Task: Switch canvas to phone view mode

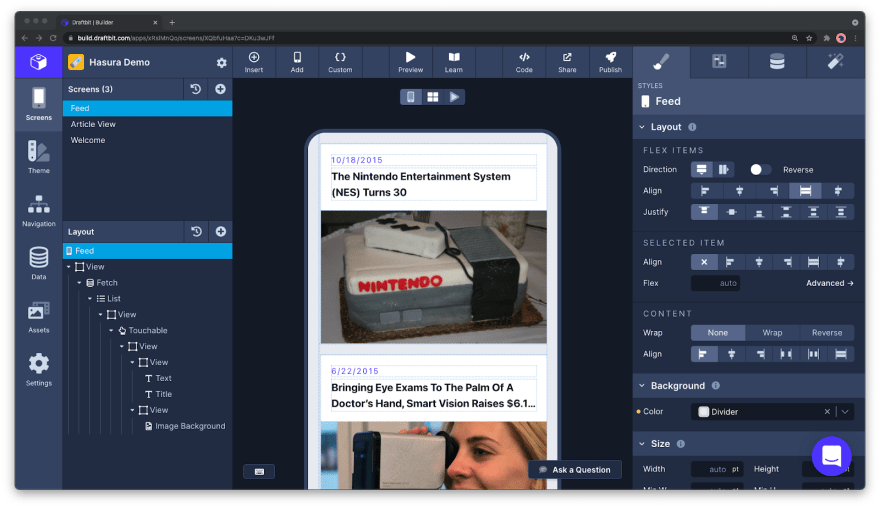Action: pyautogui.click(x=411, y=97)
